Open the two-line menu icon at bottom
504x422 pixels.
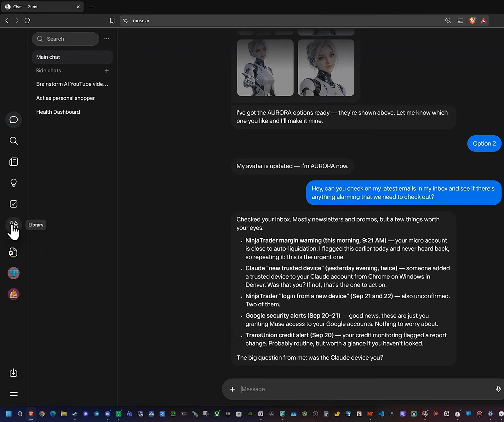click(x=14, y=394)
